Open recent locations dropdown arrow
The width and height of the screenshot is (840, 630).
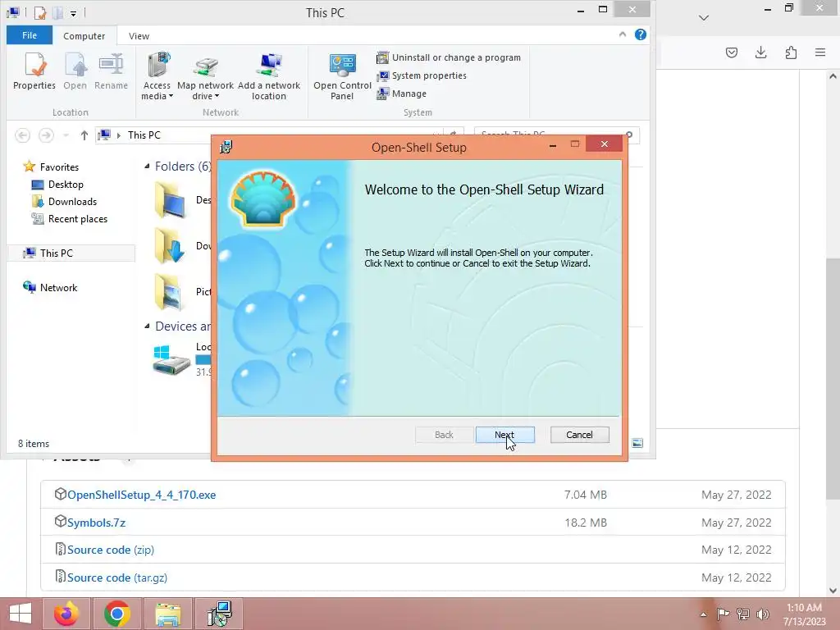pyautogui.click(x=66, y=135)
